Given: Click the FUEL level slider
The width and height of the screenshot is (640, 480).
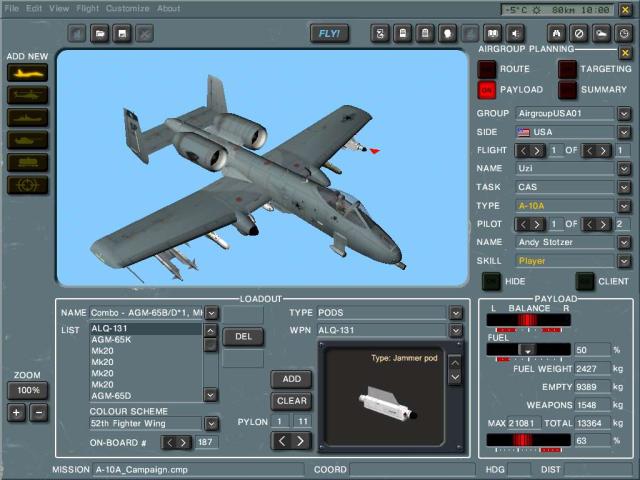Looking at the screenshot, I should click(x=528, y=350).
